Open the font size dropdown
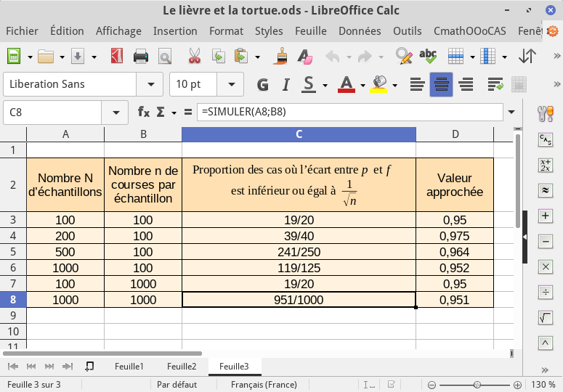The image size is (563, 392). click(232, 84)
